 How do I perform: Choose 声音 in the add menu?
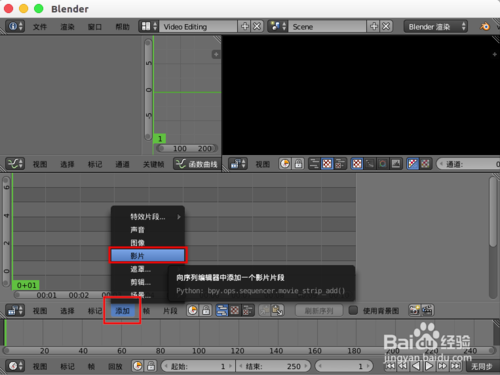tap(148, 230)
